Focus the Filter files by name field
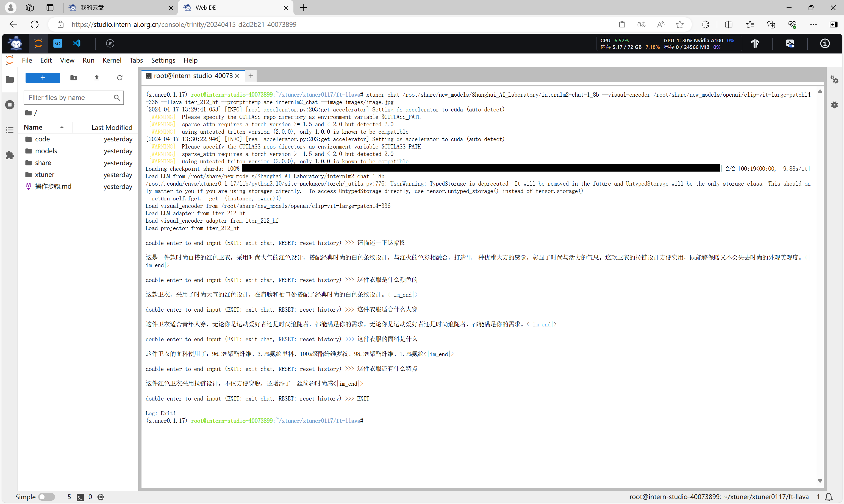 pos(73,98)
